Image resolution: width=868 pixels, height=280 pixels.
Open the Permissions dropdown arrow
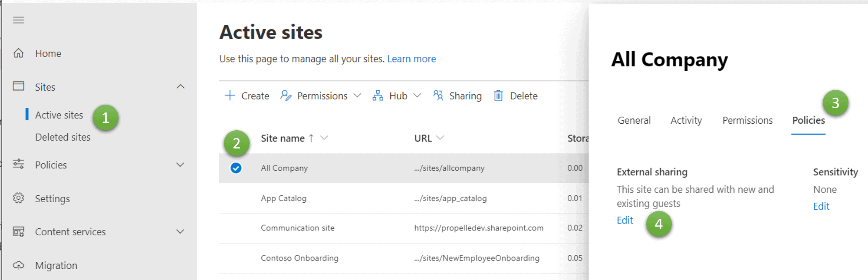click(357, 96)
